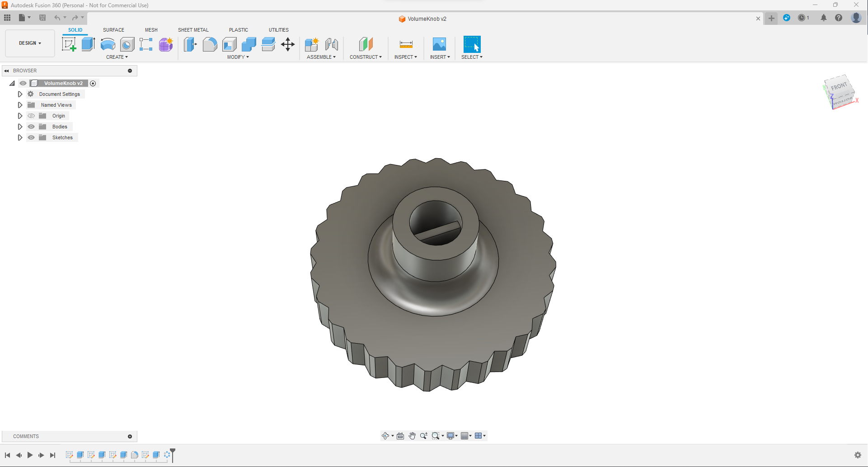Open the notifications bell
This screenshot has width=868, height=467.
point(824,18)
